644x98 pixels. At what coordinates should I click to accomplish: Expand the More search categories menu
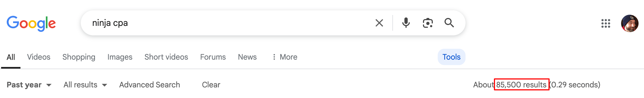(285, 57)
